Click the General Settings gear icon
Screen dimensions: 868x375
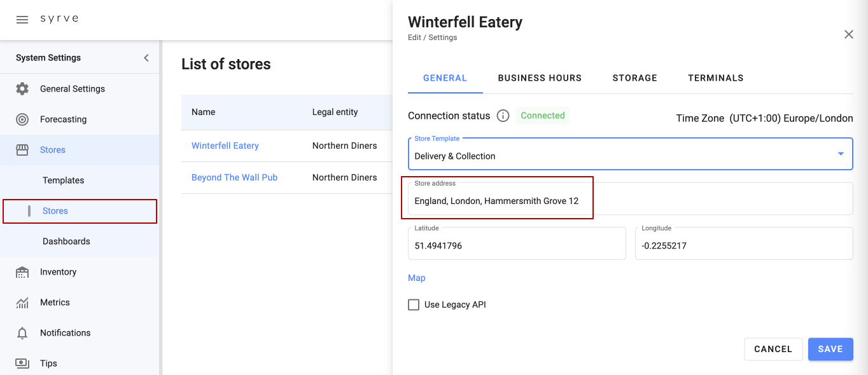pos(22,89)
